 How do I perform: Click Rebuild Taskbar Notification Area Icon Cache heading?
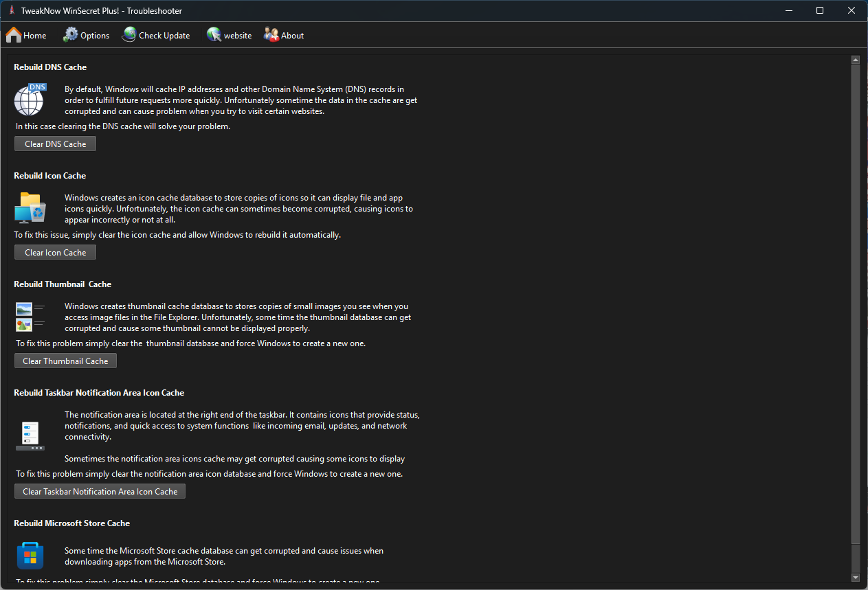point(99,393)
